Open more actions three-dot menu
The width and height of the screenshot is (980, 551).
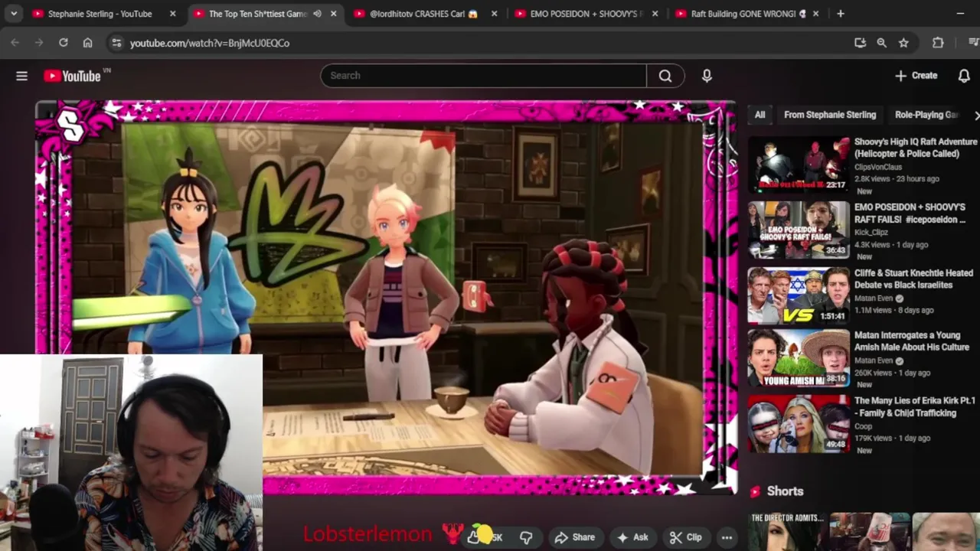(727, 537)
